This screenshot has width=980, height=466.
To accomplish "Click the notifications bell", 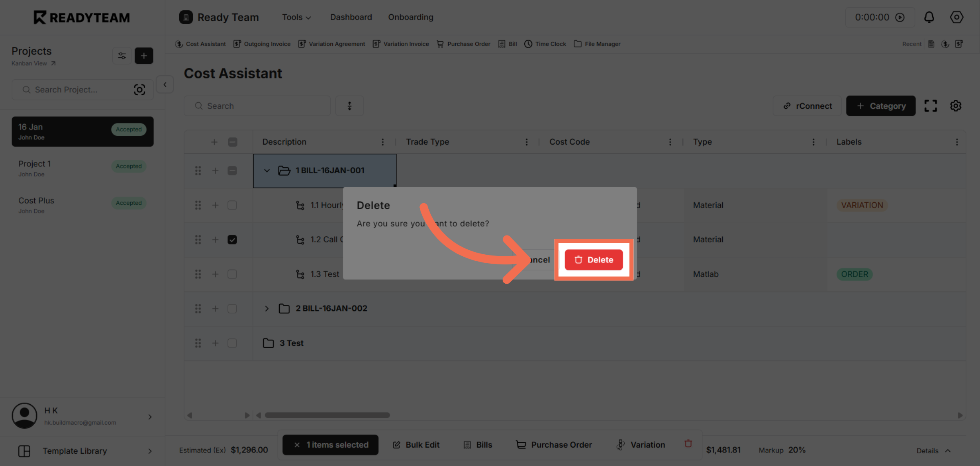I will pos(929,17).
